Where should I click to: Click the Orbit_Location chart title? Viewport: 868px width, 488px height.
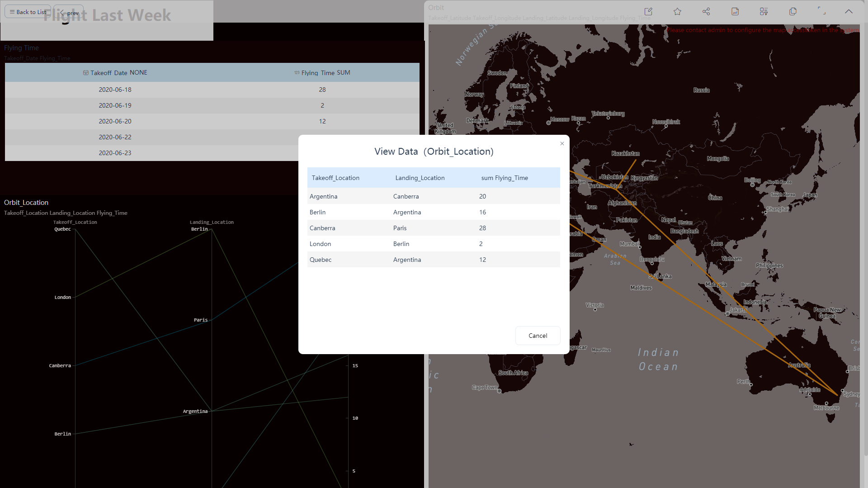click(x=26, y=202)
